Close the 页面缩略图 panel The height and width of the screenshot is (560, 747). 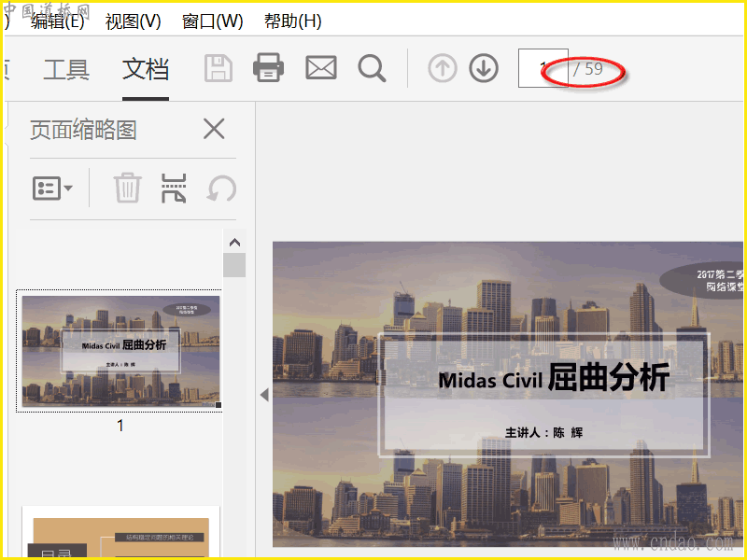214,129
